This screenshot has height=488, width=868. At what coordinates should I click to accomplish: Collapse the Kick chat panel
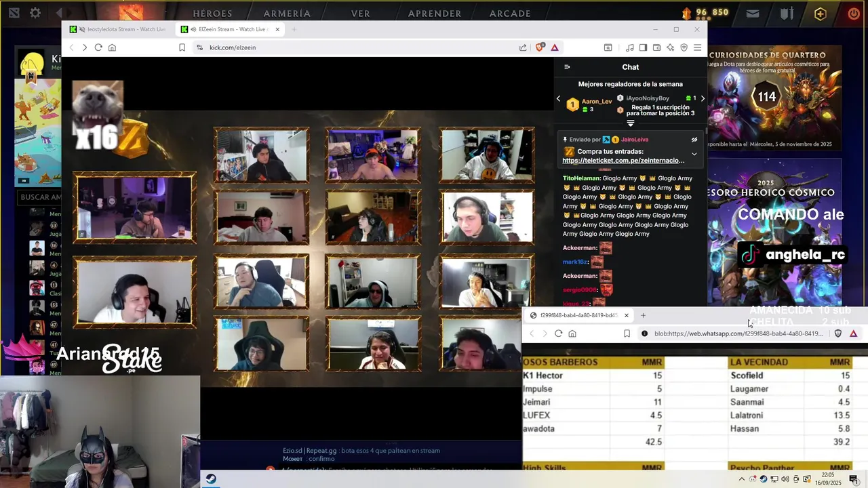(568, 67)
